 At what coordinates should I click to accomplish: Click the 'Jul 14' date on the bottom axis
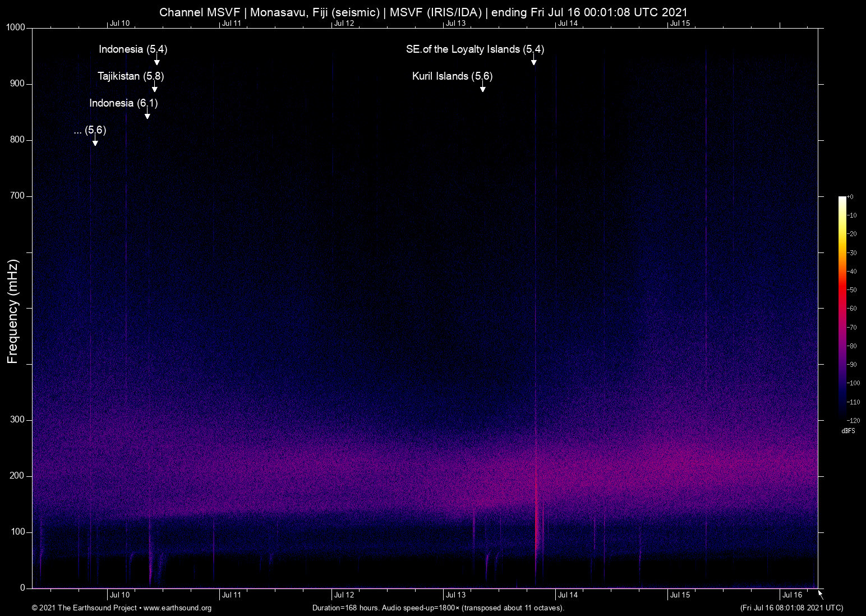568,595
